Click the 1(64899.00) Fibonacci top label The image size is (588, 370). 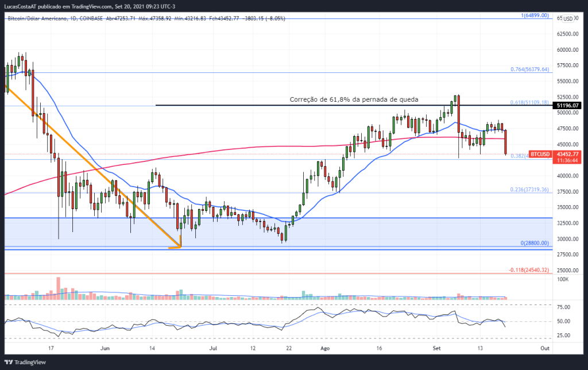pos(535,16)
